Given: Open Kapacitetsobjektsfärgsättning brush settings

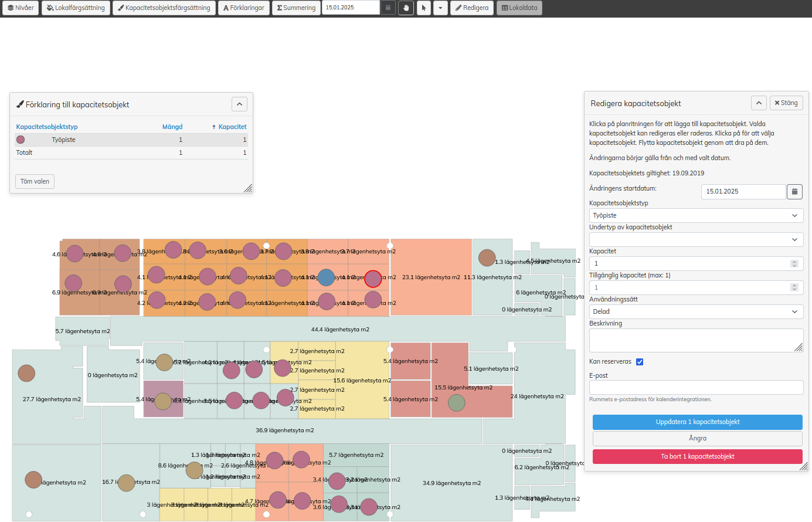Looking at the screenshot, I should pos(164,8).
